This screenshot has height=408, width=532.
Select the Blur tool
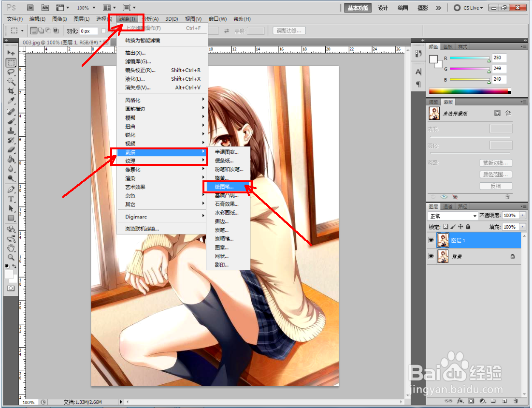point(11,169)
